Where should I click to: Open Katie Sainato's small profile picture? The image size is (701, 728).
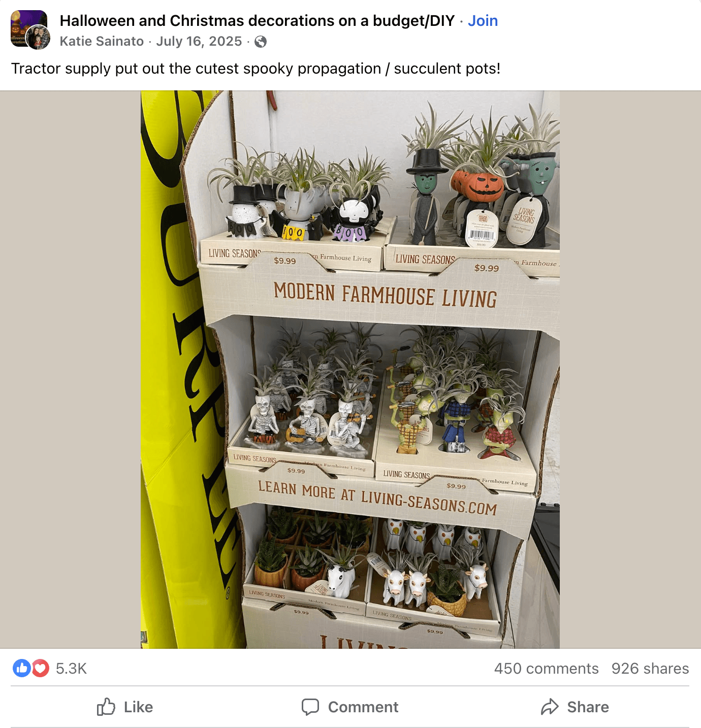38,37
